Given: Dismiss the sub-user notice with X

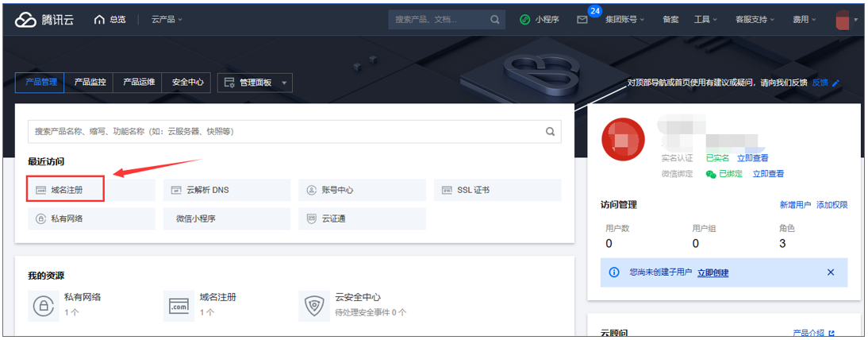Looking at the screenshot, I should (x=831, y=272).
